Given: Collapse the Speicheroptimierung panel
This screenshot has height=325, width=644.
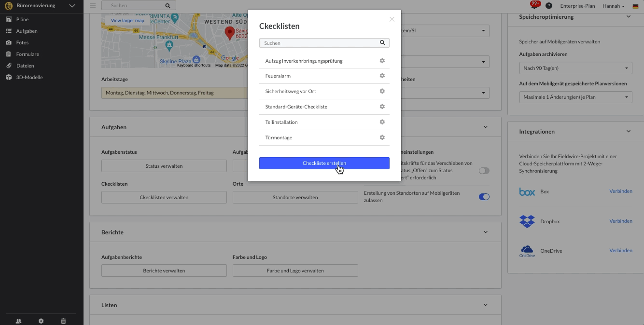Looking at the screenshot, I should point(629,16).
